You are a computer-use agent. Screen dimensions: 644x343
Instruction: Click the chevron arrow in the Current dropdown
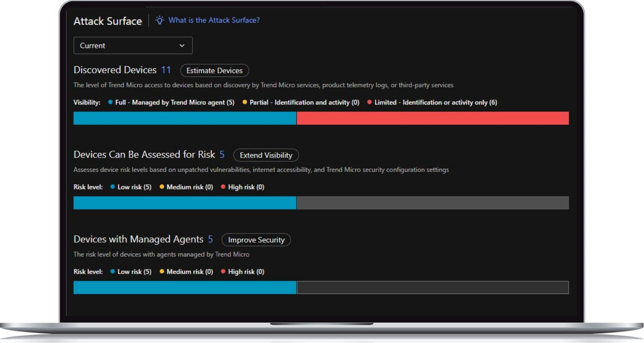coord(182,46)
